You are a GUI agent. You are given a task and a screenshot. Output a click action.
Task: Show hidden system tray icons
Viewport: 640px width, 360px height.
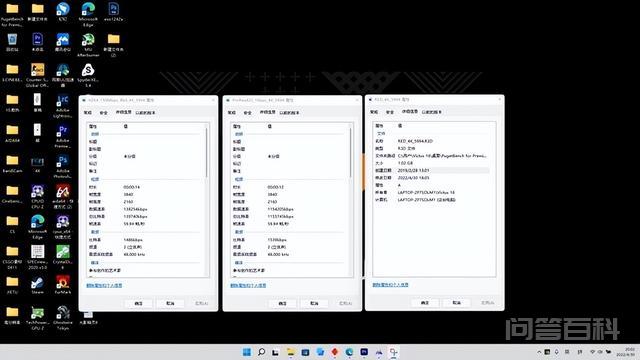[539, 352]
